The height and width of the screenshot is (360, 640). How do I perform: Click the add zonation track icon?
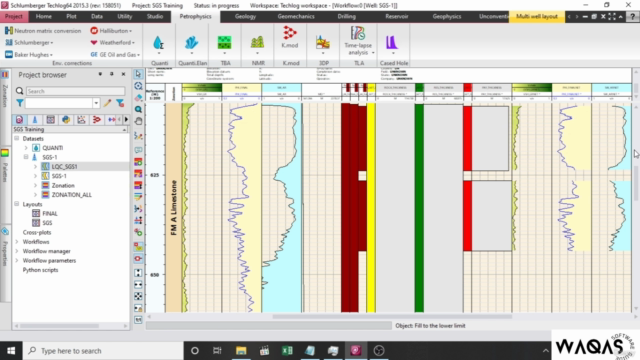(138, 162)
